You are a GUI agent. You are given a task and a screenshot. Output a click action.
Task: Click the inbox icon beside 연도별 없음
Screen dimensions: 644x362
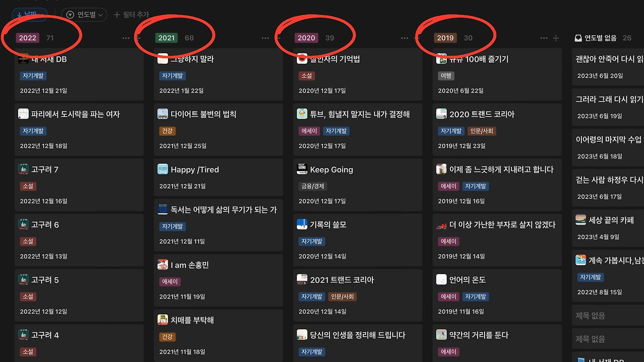point(579,38)
